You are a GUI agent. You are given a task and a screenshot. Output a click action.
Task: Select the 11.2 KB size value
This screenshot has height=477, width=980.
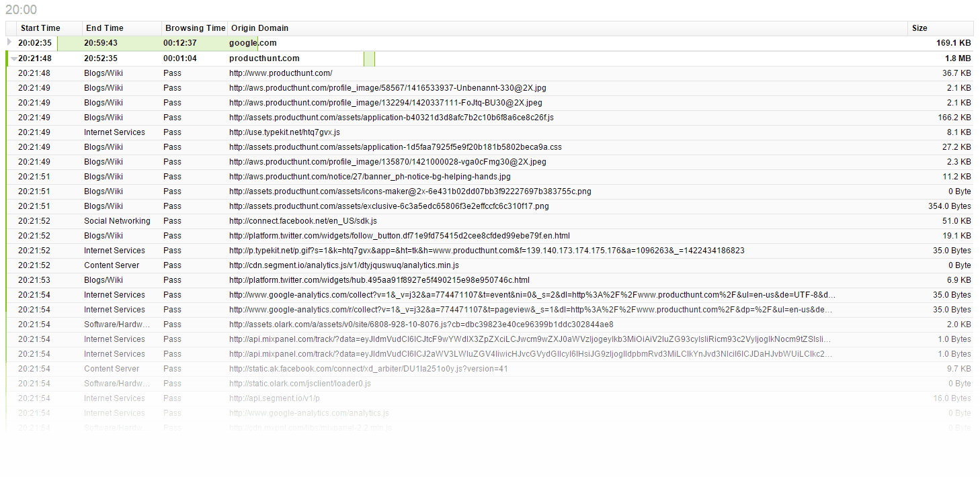point(956,177)
